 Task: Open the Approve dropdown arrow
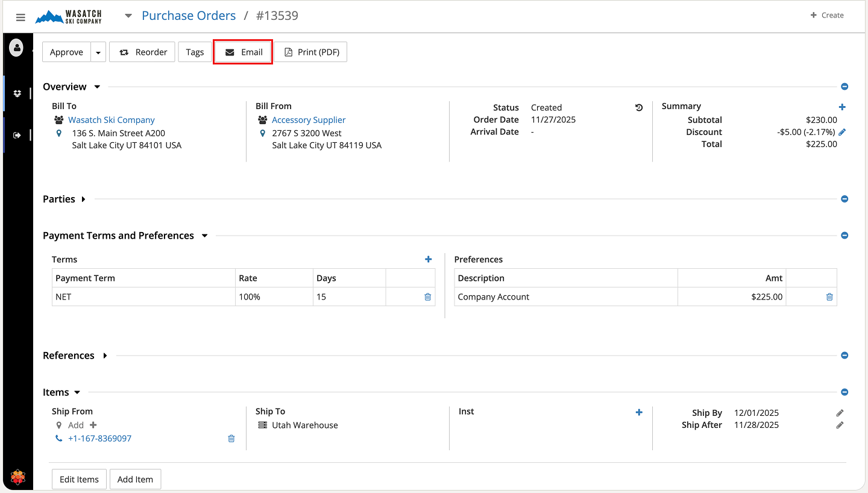click(98, 52)
